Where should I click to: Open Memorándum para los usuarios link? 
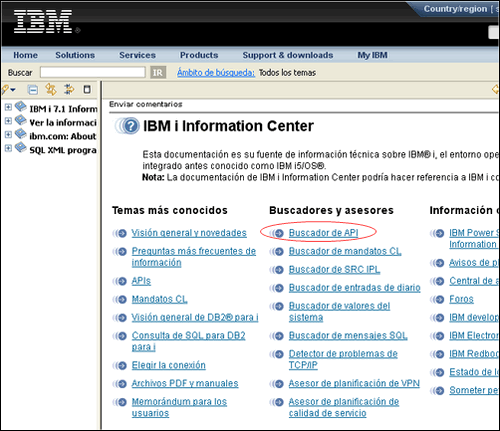(179, 407)
